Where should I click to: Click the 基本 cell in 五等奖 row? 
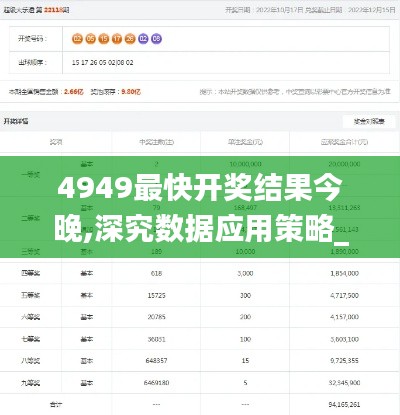coord(86,295)
